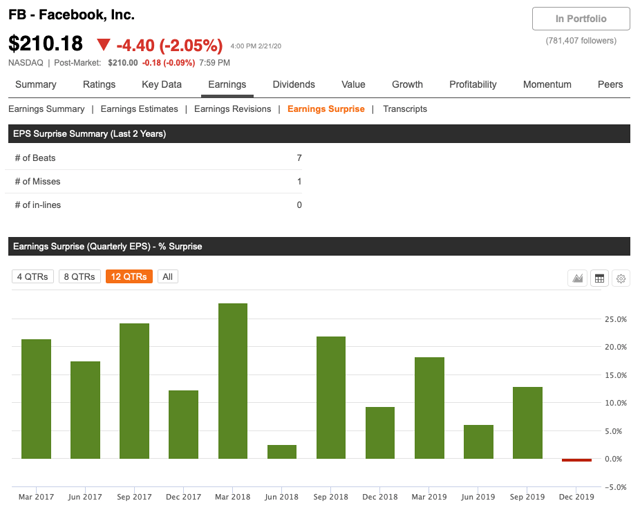The width and height of the screenshot is (640, 512).
Task: Click the -4.40 (-2.05%) price change
Action: 169,45
